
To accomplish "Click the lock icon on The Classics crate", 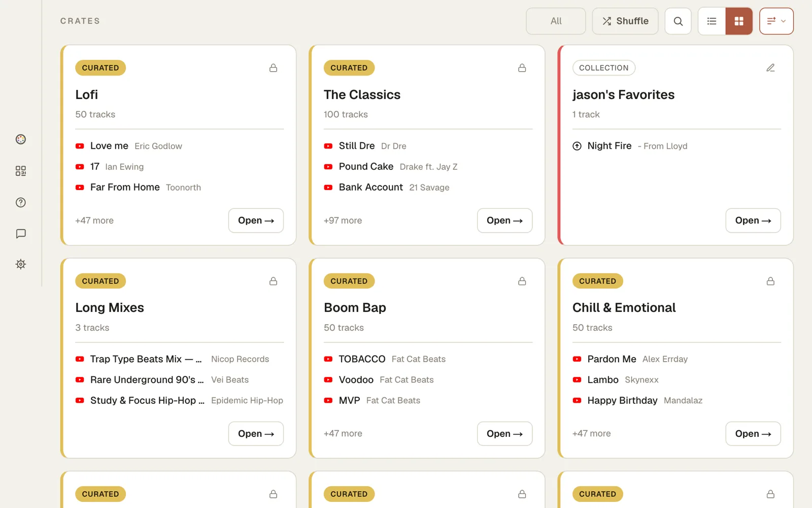I will coord(522,68).
